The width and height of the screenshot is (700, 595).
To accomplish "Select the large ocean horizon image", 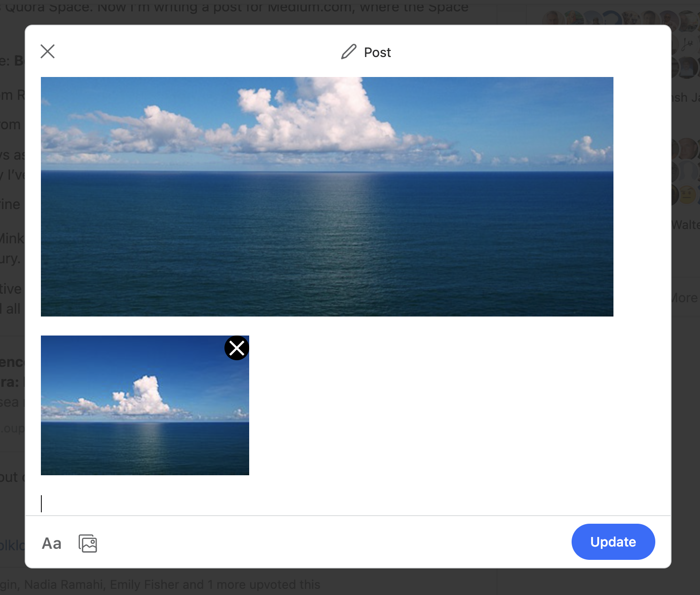I will (327, 197).
